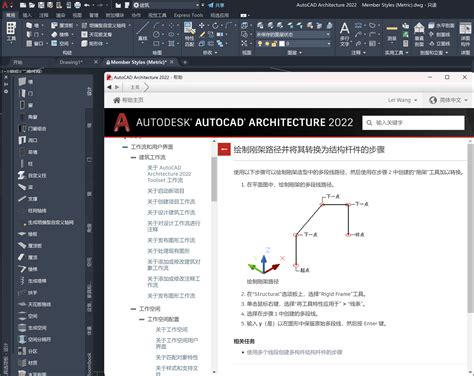Collapse the article using red minus button

coord(224,149)
